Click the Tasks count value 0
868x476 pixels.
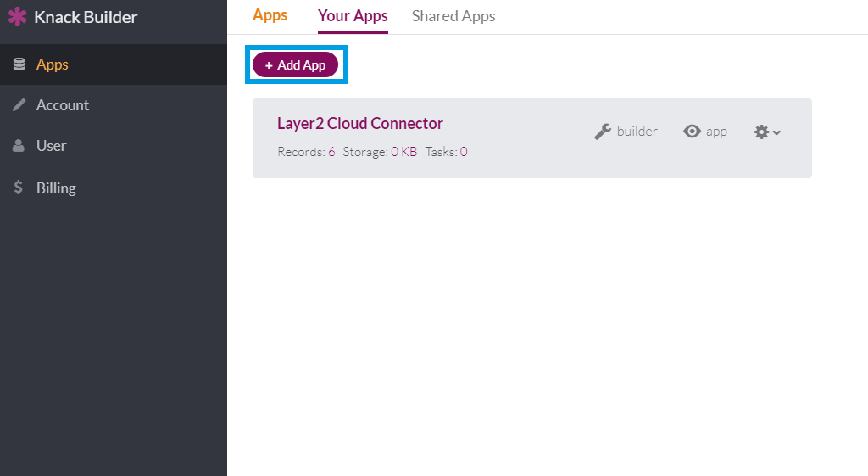464,152
